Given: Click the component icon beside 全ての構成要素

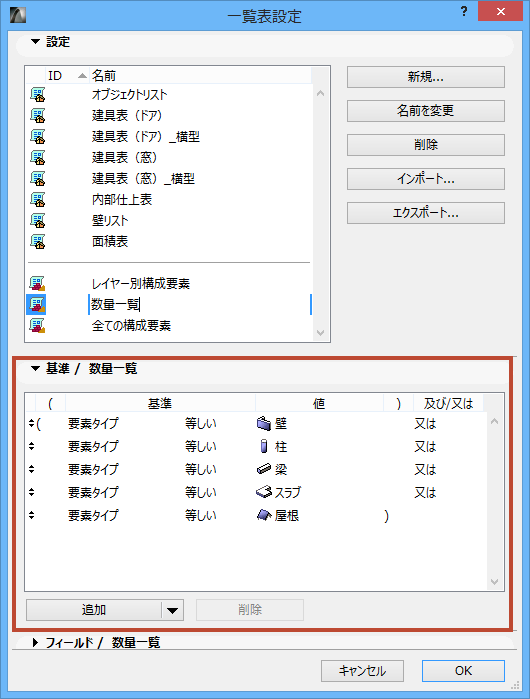Looking at the screenshot, I should (37, 326).
